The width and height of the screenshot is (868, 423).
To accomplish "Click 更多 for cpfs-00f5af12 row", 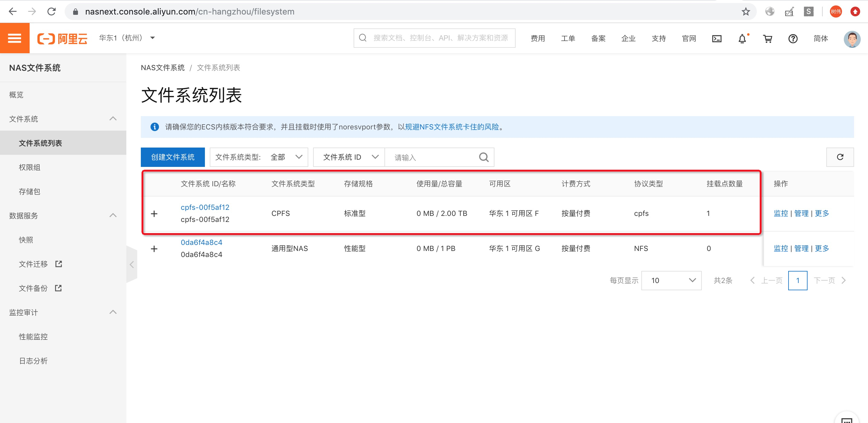I will 822,213.
